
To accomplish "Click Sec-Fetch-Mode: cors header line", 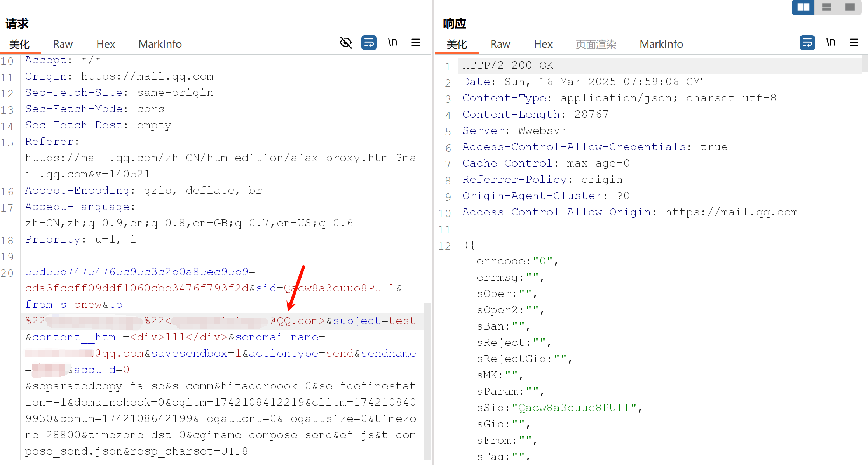I will click(x=95, y=109).
